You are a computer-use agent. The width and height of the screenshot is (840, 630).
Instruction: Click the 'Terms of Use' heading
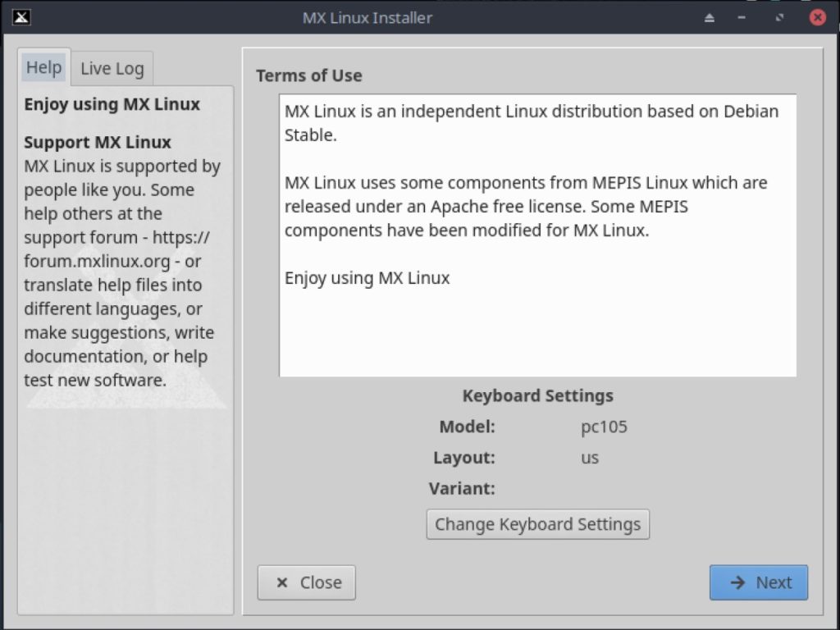coord(309,75)
